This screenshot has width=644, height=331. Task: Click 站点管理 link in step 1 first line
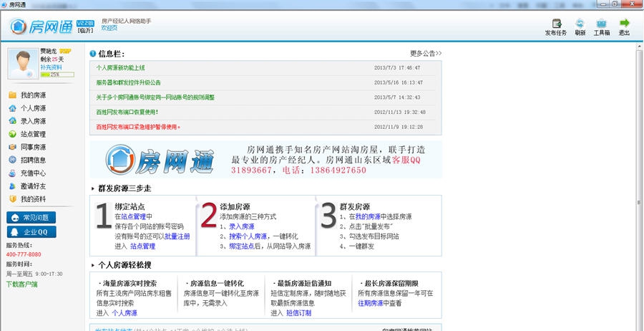click(134, 216)
